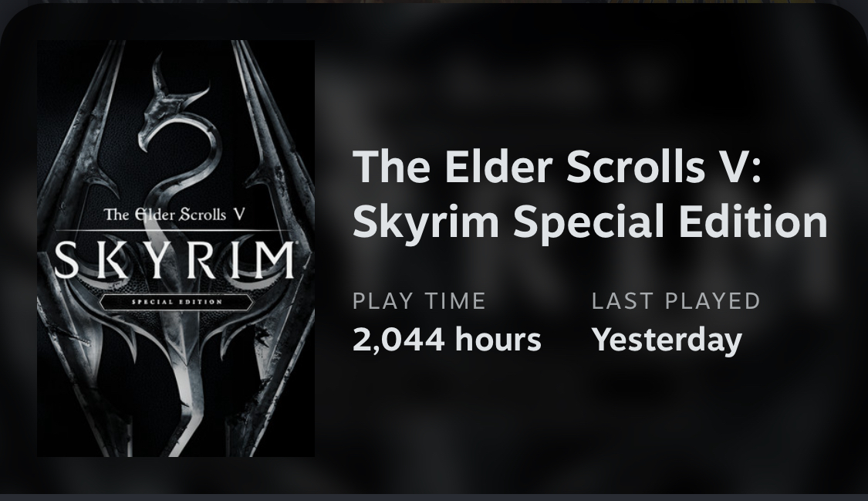
Task: Open "Skyrim Special Edition" title line
Action: 590,222
